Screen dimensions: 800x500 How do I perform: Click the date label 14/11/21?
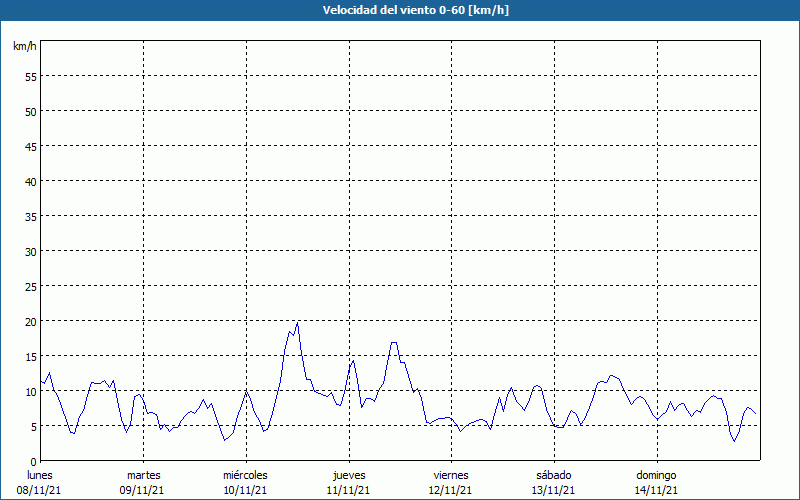[656, 490]
